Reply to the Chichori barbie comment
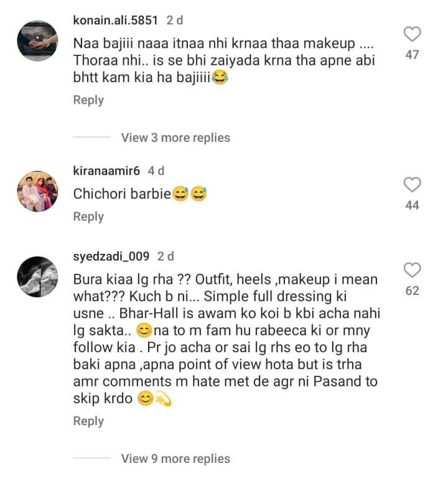Screen dimensions: 448x499 [88, 217]
